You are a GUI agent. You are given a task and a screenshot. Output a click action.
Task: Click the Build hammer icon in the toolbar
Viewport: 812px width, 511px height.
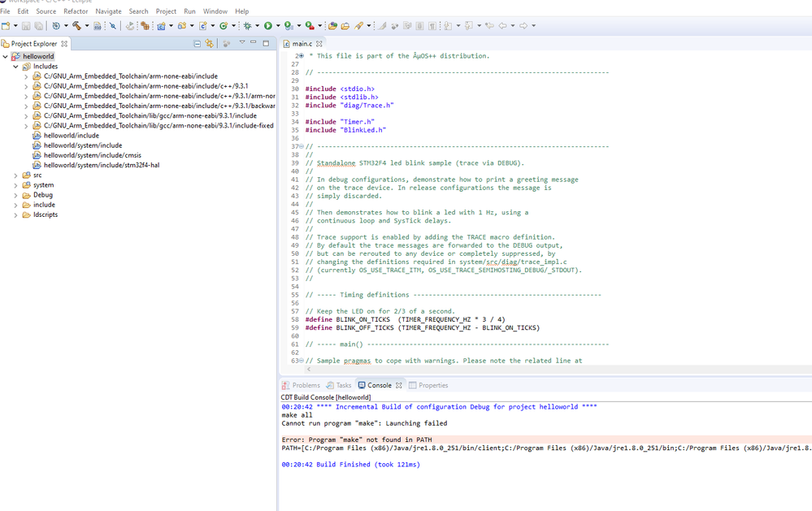[76, 25]
